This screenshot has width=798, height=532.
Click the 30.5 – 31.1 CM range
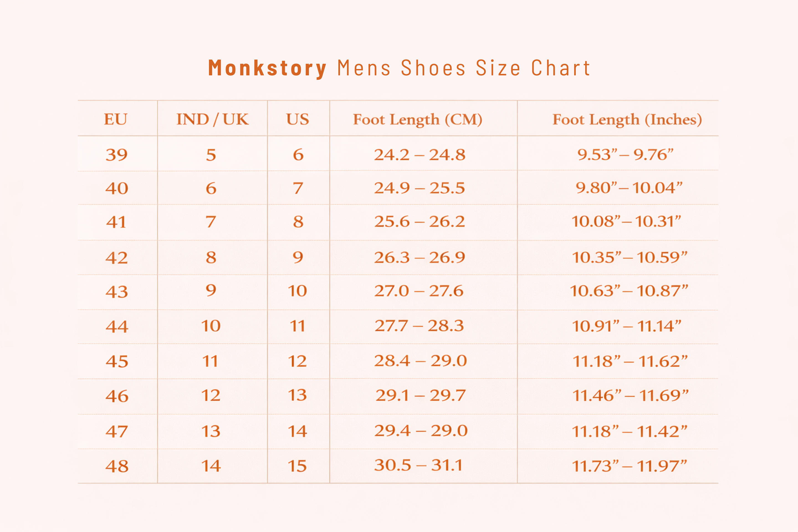click(418, 465)
